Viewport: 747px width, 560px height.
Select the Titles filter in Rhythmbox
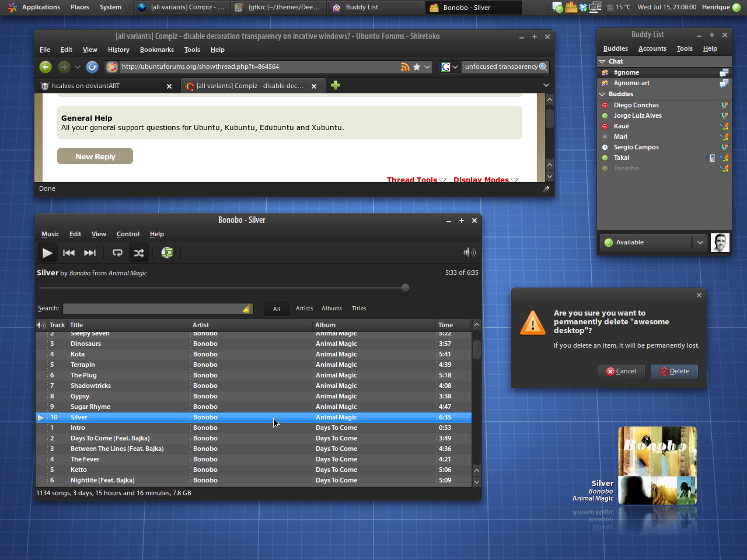[x=359, y=309]
